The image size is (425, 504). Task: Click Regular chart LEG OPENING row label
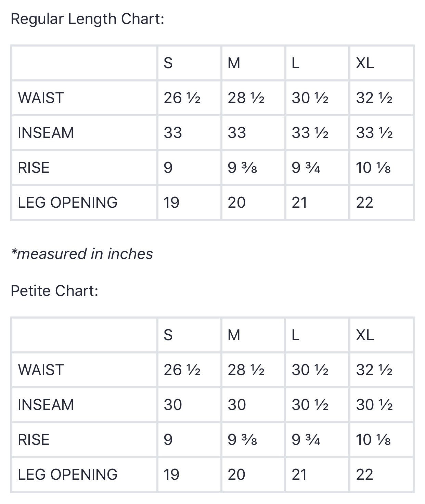68,203
